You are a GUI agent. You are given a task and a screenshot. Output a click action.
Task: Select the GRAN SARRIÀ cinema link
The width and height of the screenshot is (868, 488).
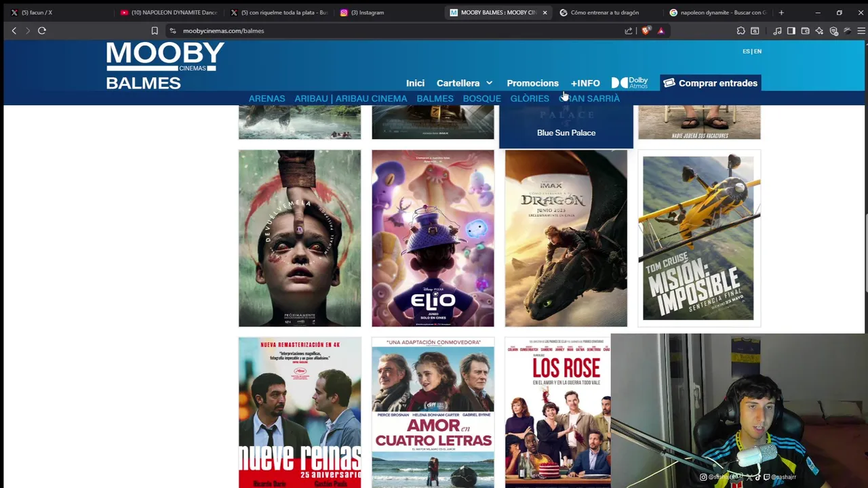click(x=589, y=98)
